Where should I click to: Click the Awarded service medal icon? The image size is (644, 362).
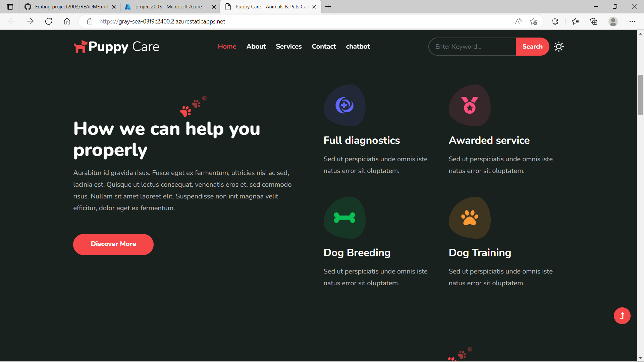click(470, 106)
